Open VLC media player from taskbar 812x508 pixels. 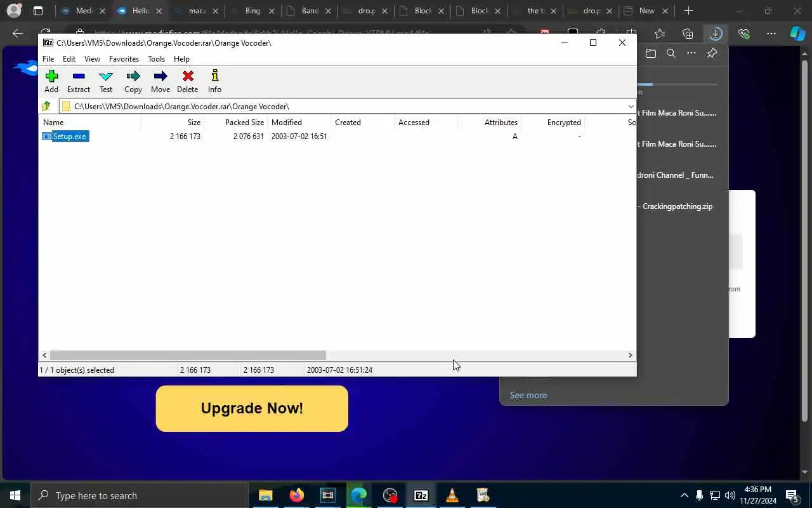[452, 496]
